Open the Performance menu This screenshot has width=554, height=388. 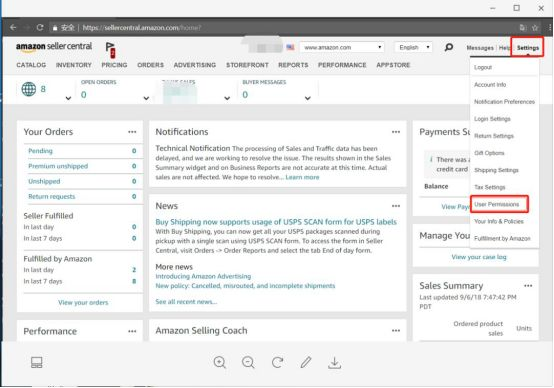click(x=342, y=65)
